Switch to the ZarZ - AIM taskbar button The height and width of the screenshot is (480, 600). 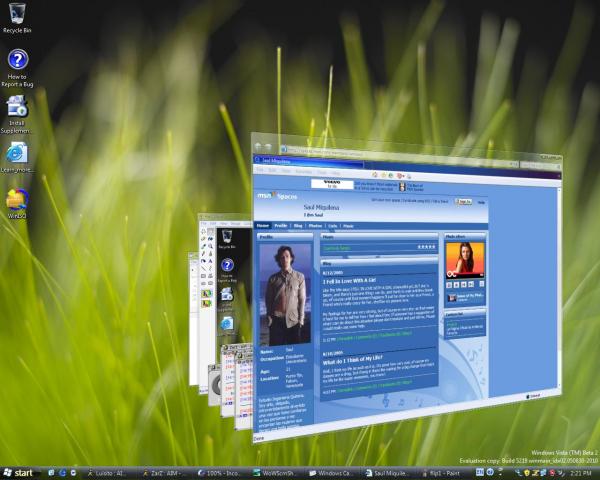pos(165,473)
